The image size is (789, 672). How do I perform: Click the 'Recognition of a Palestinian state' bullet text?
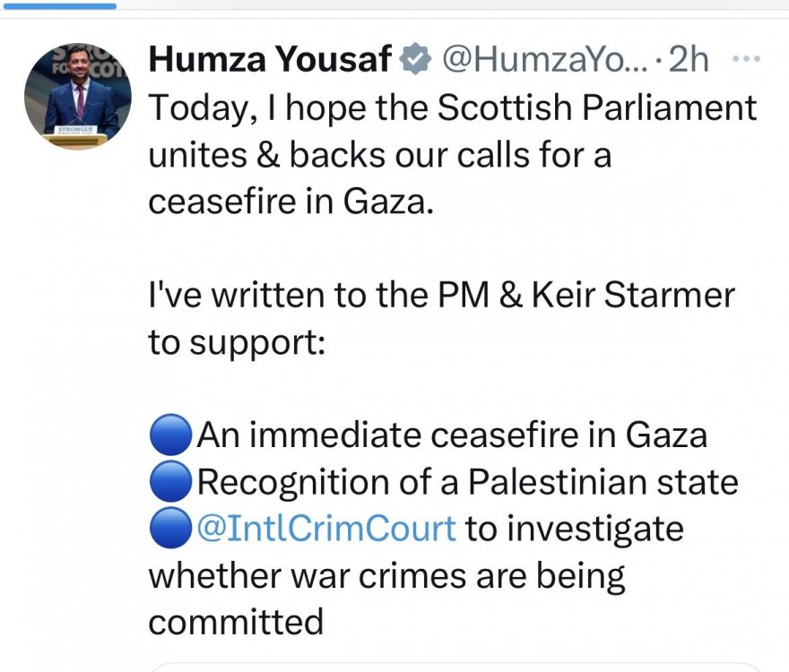[x=467, y=482]
